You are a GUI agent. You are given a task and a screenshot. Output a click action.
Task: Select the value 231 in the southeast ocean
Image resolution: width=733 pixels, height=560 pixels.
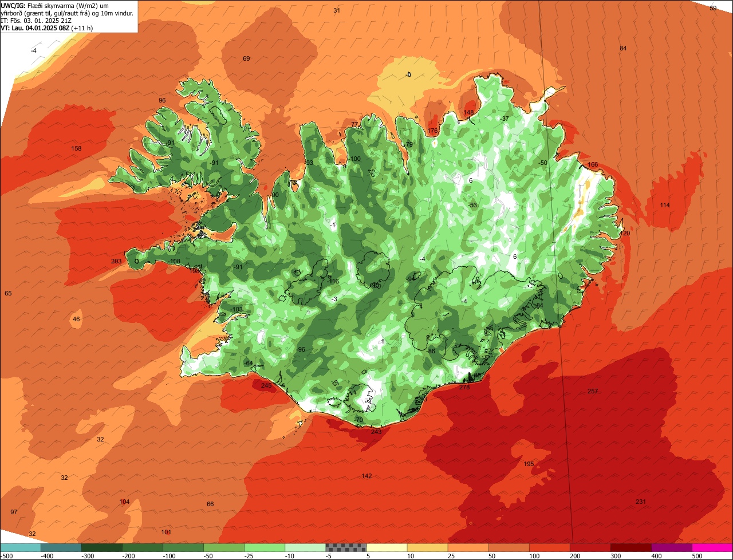click(641, 502)
